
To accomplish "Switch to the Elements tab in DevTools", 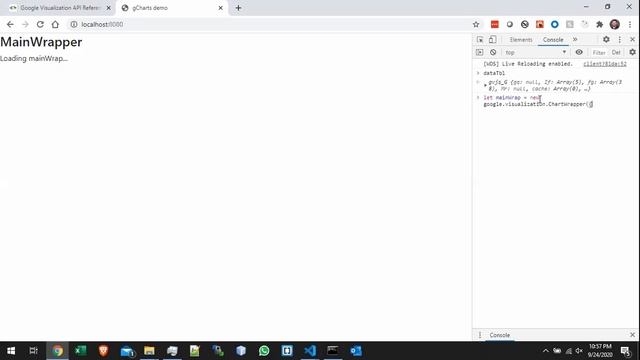I will point(521,40).
